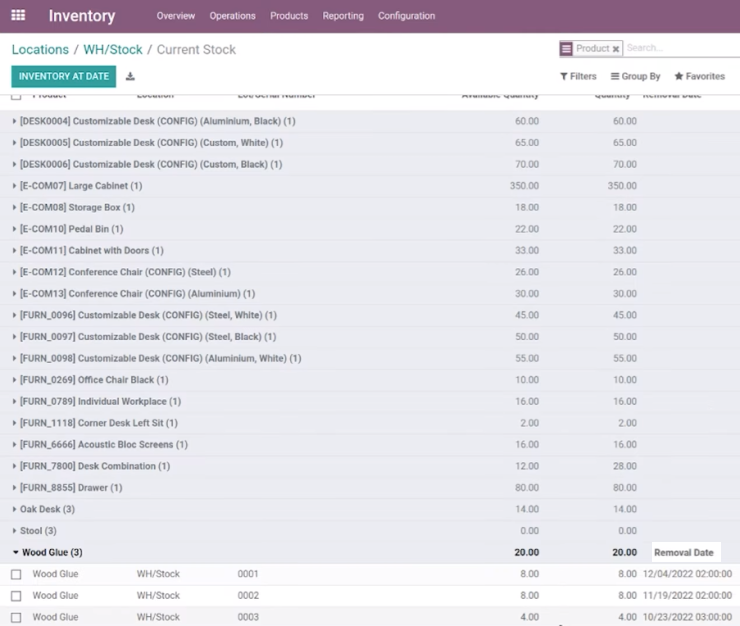The image size is (740, 626).
Task: Go to Locations breadcrumb
Action: [40, 50]
